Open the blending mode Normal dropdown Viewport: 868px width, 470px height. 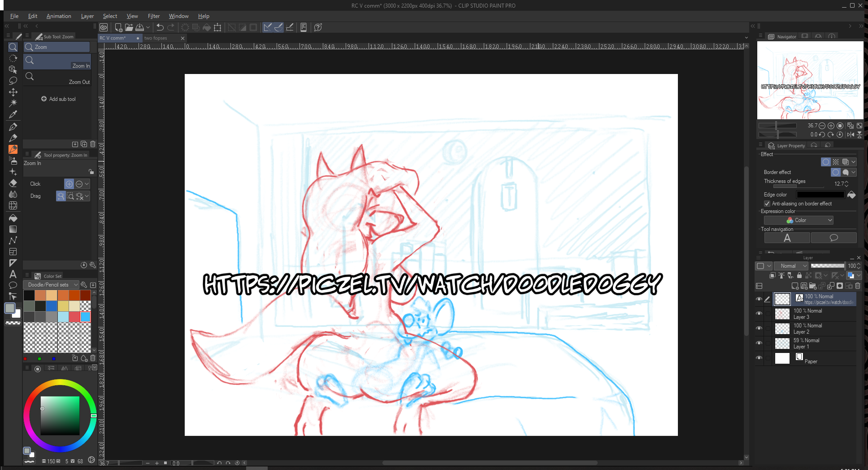791,266
